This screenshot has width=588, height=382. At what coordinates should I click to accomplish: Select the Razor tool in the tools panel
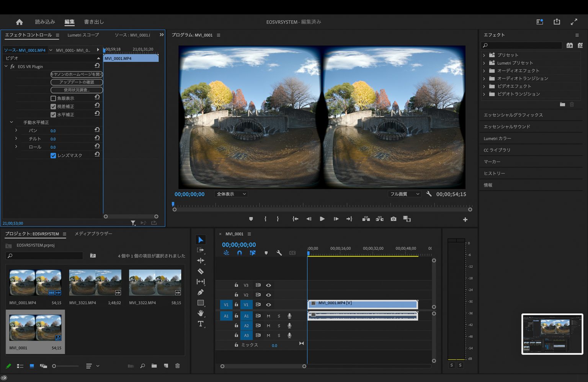(201, 271)
